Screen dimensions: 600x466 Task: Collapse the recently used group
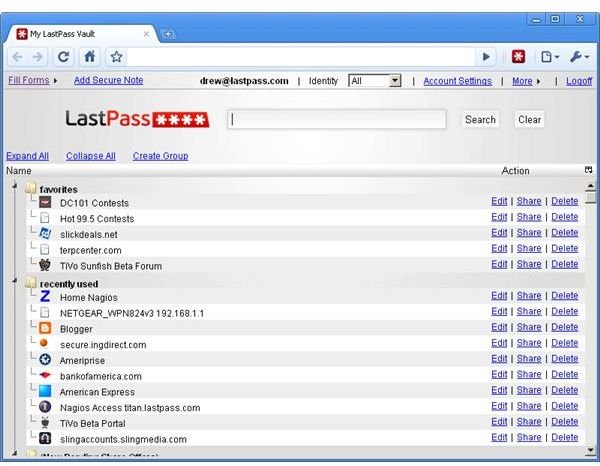coord(15,281)
